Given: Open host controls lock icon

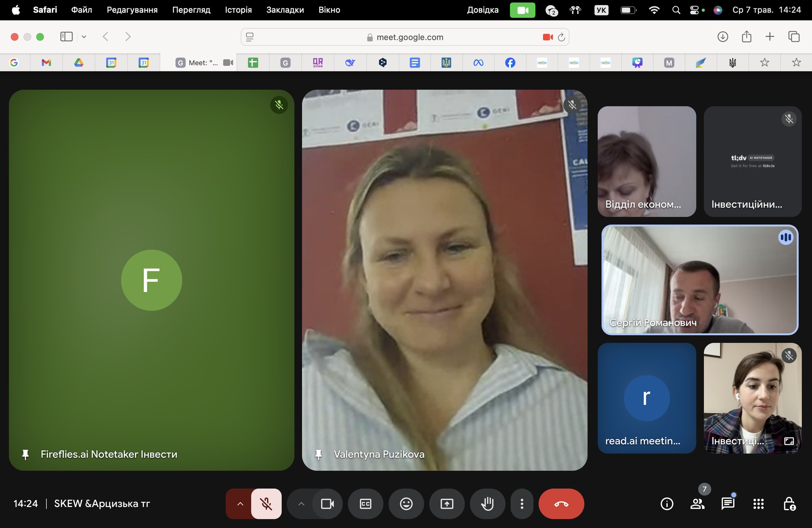Looking at the screenshot, I should pyautogui.click(x=789, y=504).
